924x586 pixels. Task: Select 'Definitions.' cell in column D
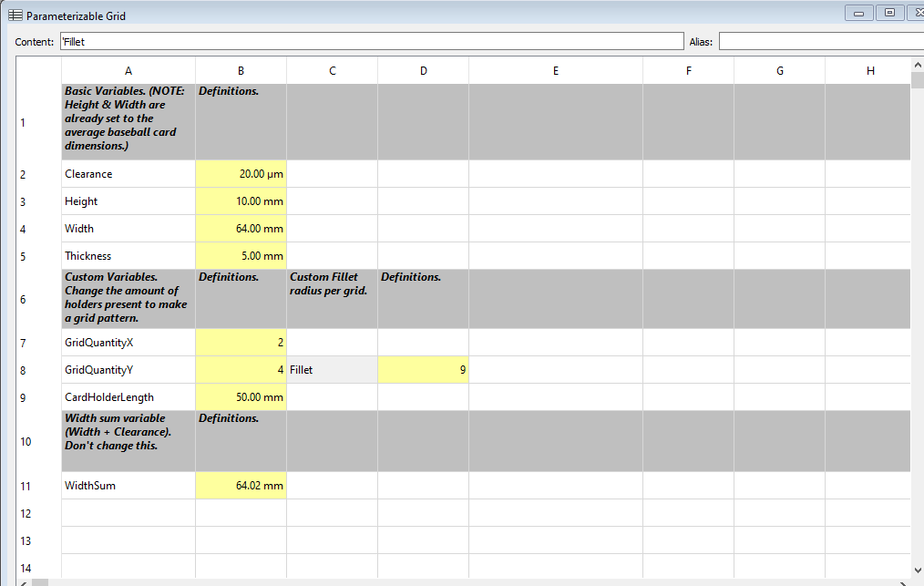(423, 299)
